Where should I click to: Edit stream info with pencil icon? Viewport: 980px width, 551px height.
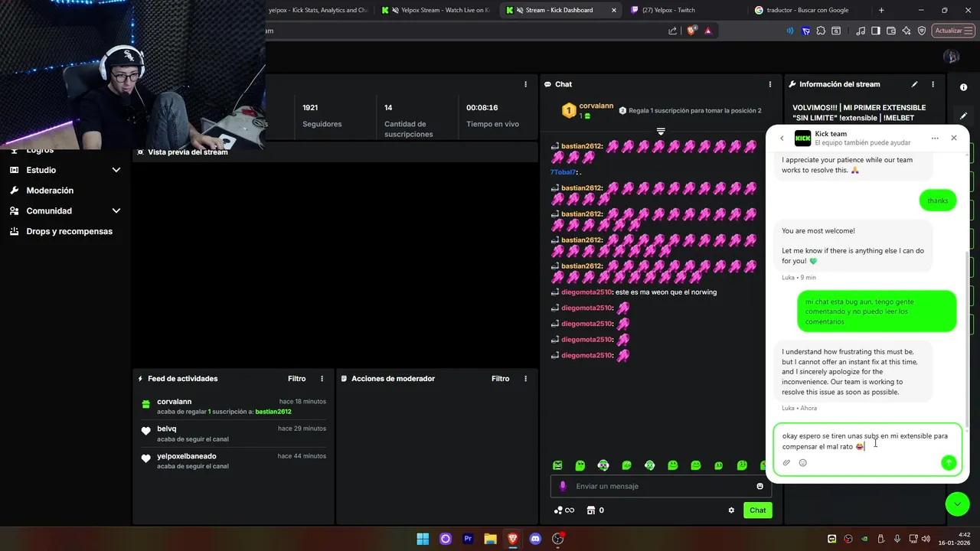[x=914, y=84]
